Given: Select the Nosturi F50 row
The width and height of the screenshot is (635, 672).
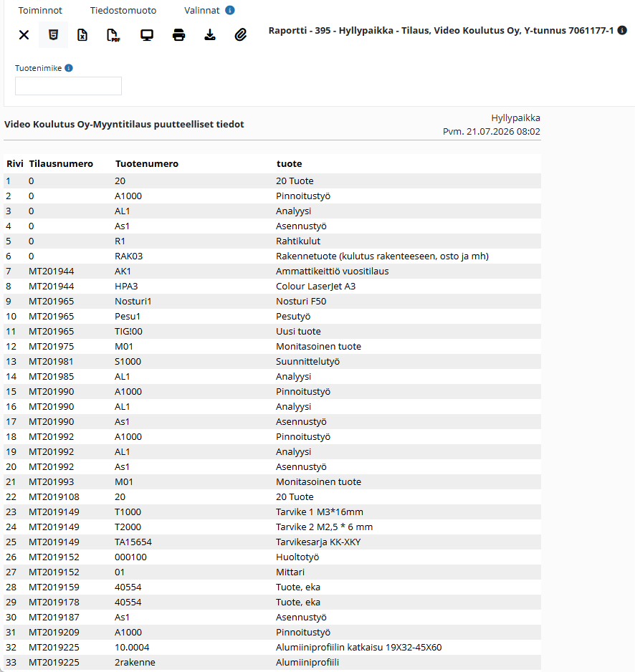Looking at the screenshot, I should pos(272,302).
